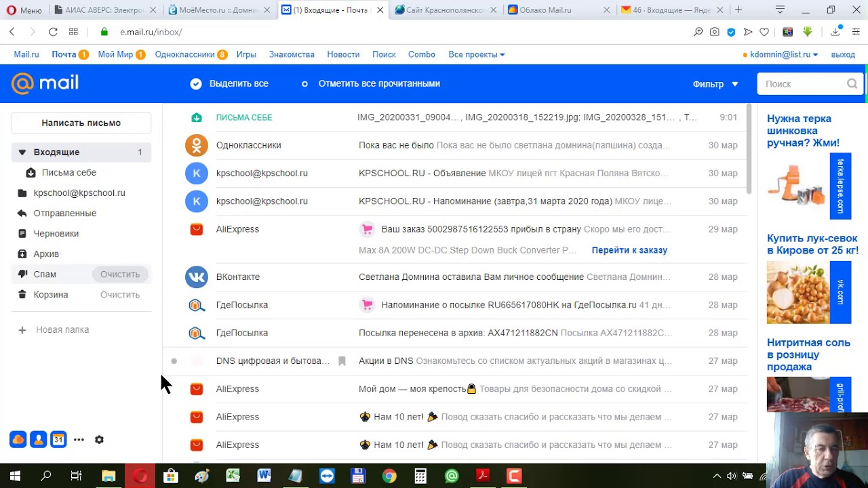Switch to АИАС АВЕРС browser tab

(105, 9)
